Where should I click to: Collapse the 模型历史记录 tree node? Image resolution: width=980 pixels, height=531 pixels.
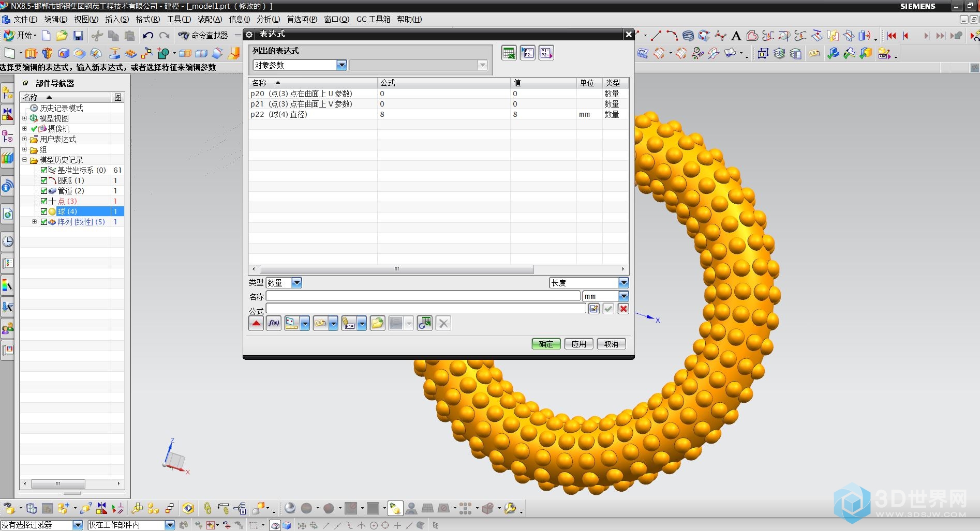(x=24, y=160)
